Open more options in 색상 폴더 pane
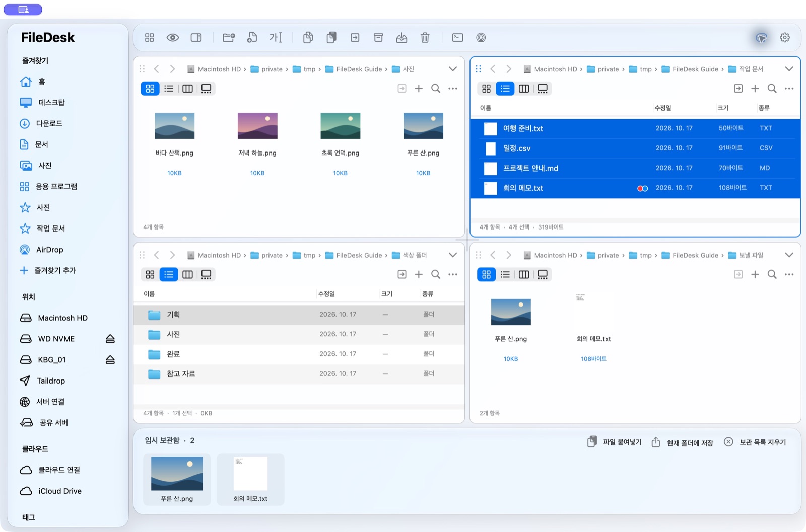This screenshot has width=806, height=532. tap(453, 274)
